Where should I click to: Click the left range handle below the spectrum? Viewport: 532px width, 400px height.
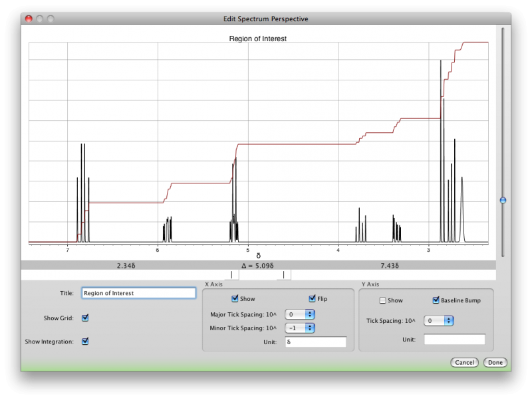click(231, 275)
